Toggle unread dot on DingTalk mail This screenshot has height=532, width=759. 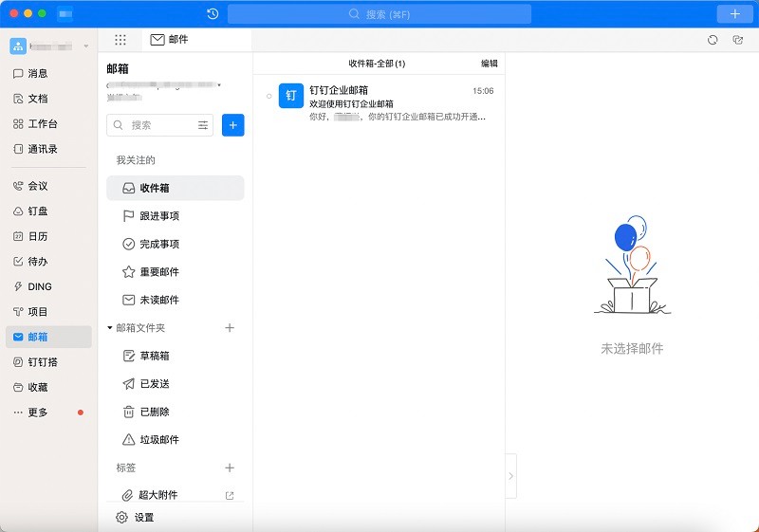coord(269,96)
